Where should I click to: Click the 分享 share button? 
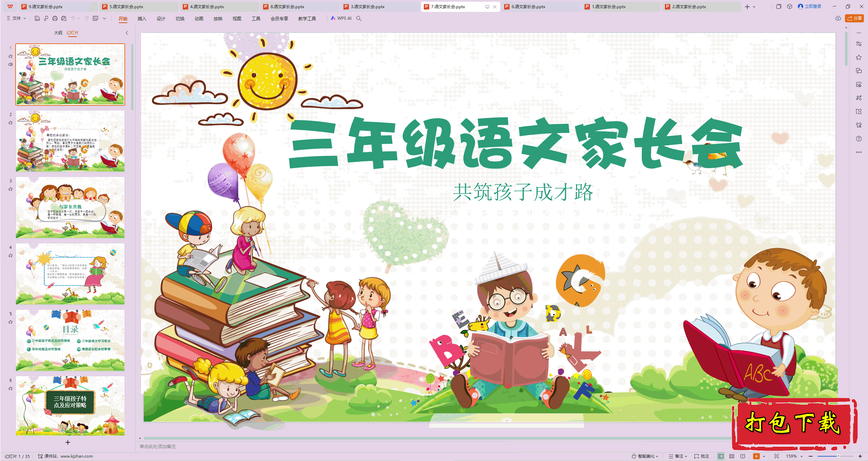[854, 18]
